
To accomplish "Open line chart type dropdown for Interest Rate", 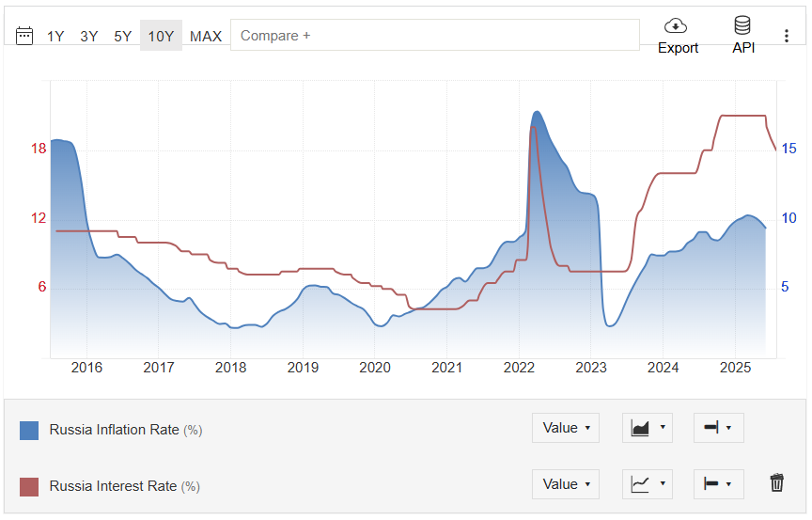I will pos(648,484).
